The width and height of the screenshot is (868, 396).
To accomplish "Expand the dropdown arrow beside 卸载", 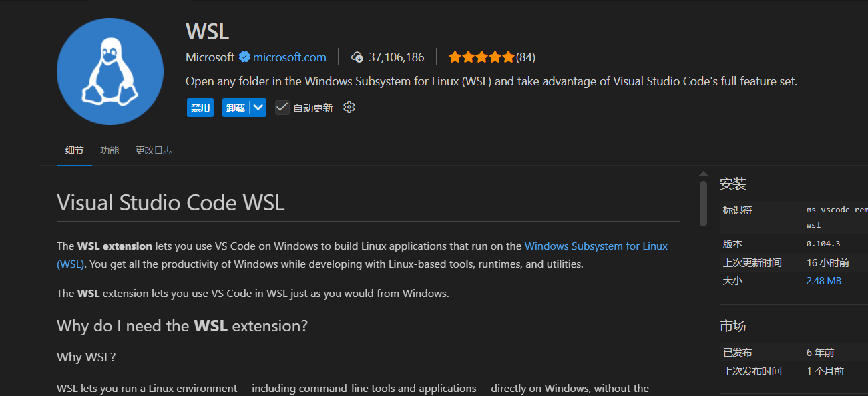I will 258,108.
